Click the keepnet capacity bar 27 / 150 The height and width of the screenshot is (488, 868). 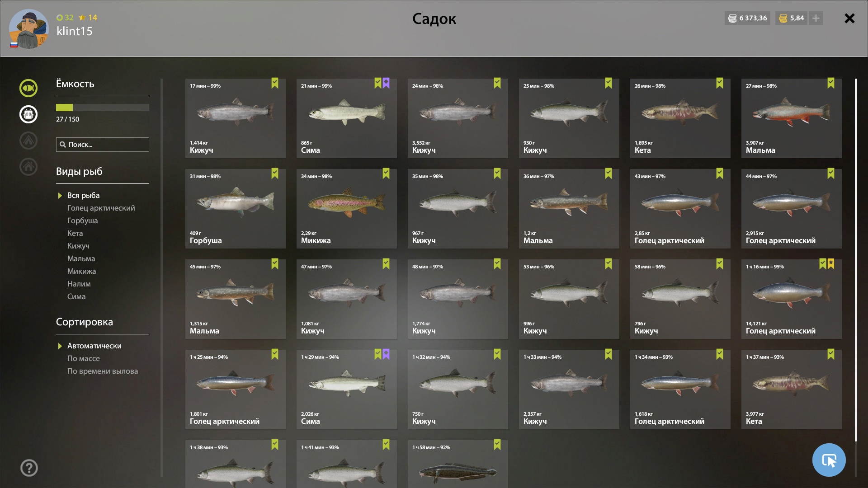[103, 108]
